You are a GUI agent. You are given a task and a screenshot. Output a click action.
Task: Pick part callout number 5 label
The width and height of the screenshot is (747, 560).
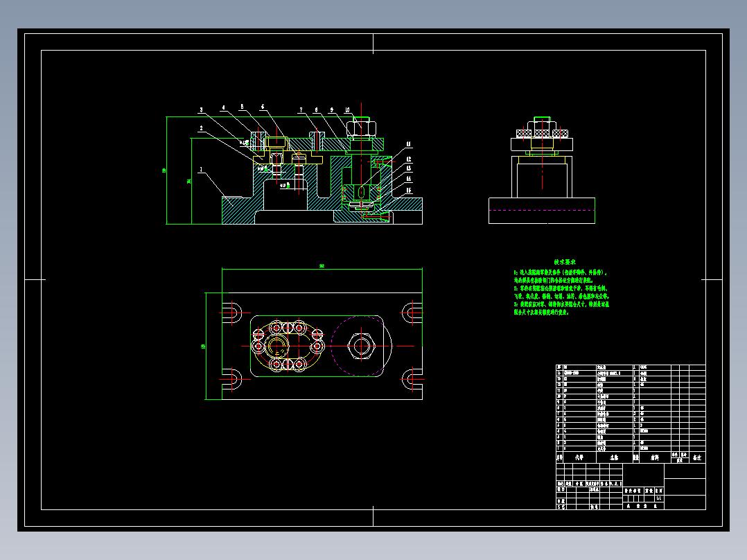point(242,107)
